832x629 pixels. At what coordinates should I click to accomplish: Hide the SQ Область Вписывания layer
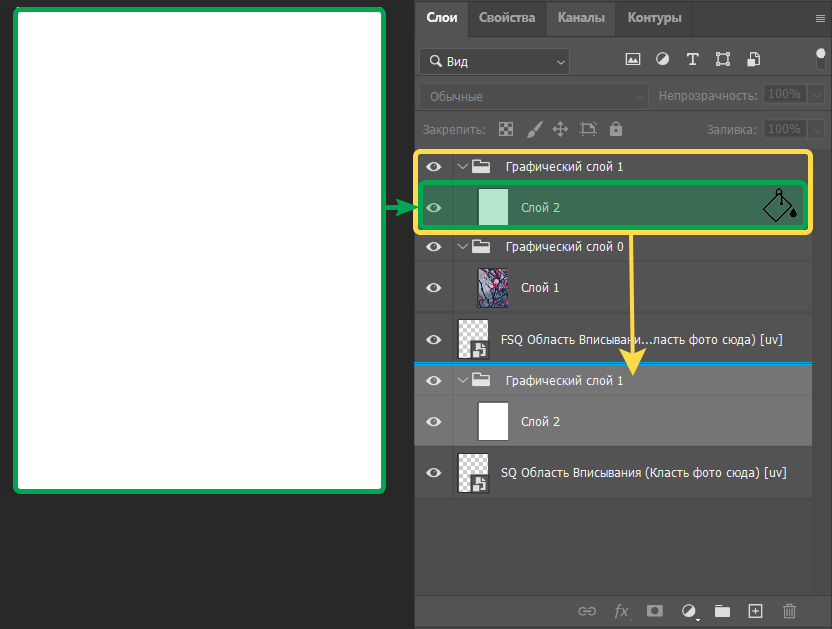[434, 473]
